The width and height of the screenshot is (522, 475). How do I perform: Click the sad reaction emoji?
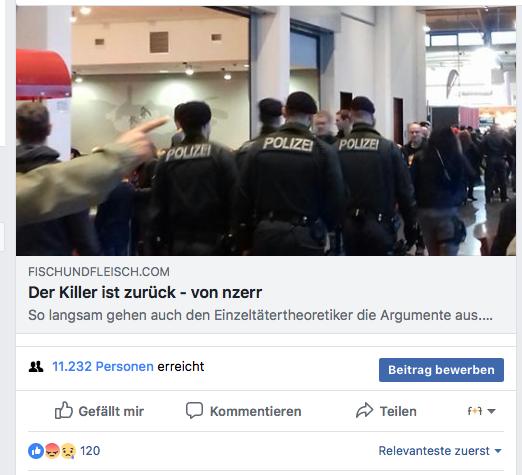click(x=68, y=451)
